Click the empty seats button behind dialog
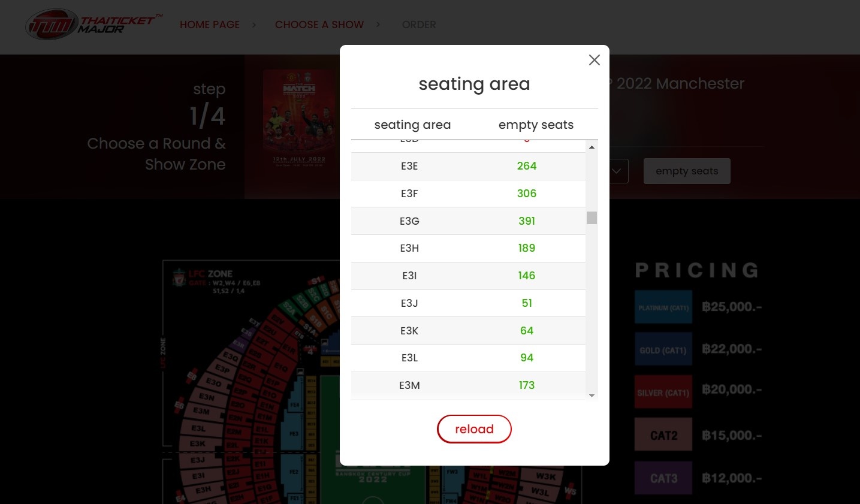 (686, 171)
